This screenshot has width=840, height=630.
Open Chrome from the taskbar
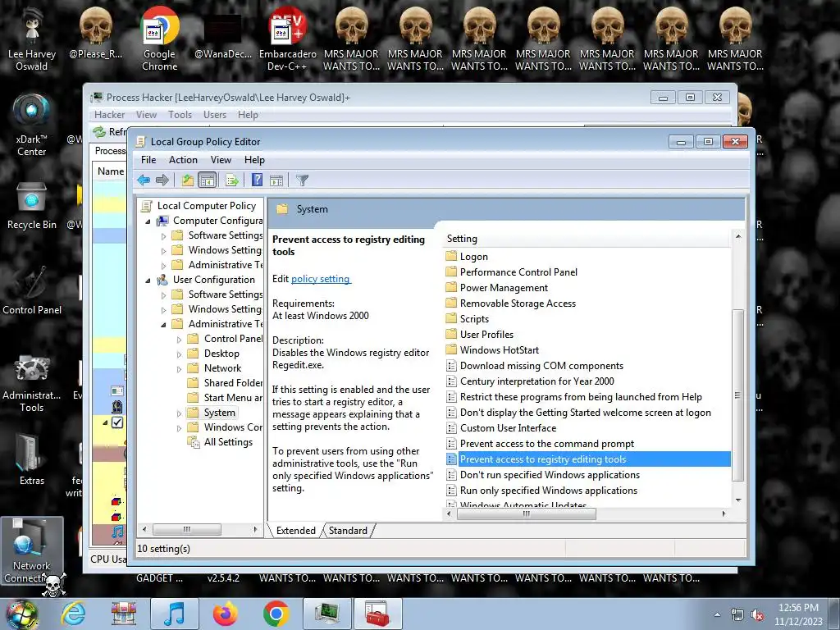pos(276,614)
